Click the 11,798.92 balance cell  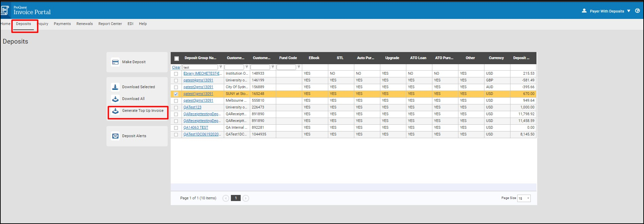(523, 114)
